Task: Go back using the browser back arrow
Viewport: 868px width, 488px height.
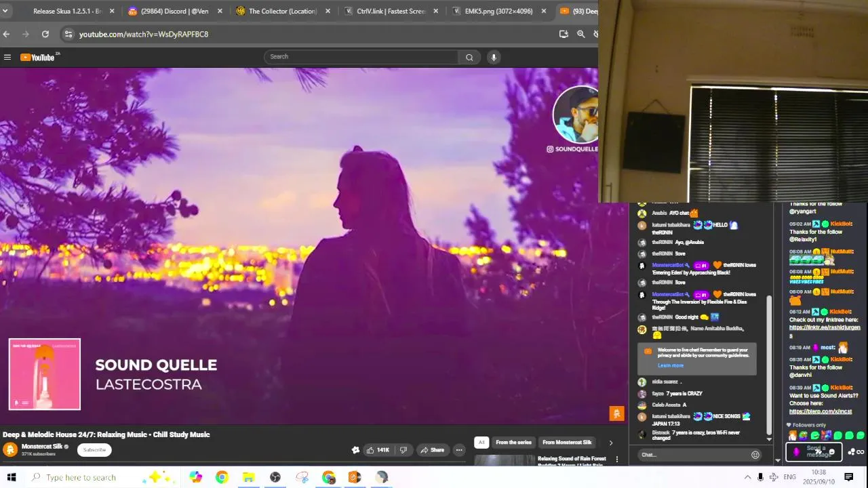Action: point(6,34)
